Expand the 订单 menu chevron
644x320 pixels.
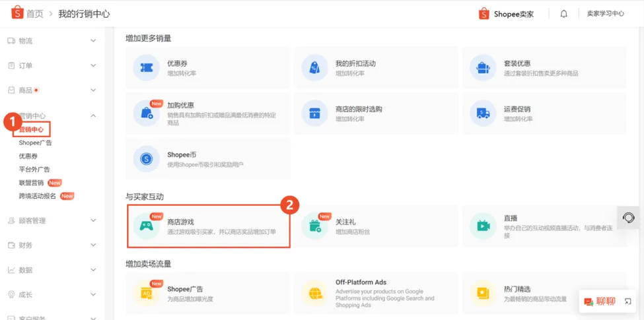pyautogui.click(x=93, y=65)
